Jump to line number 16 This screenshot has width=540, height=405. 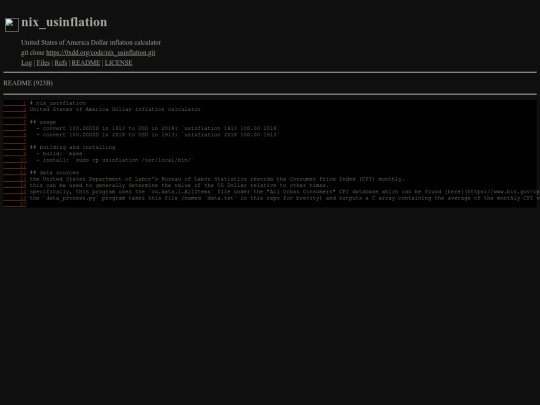pyautogui.click(x=15, y=198)
